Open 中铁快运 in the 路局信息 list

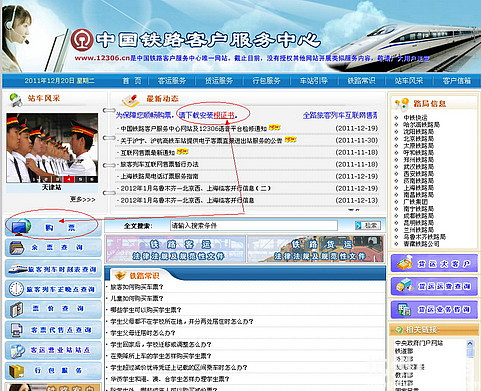pos(415,118)
